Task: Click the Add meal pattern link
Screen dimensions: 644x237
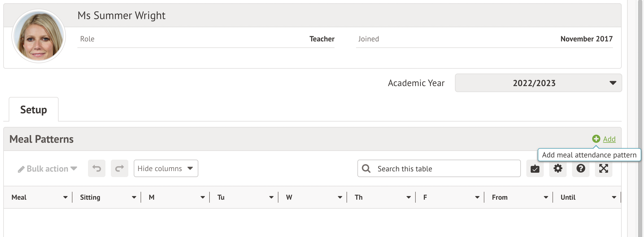Action: coord(609,139)
